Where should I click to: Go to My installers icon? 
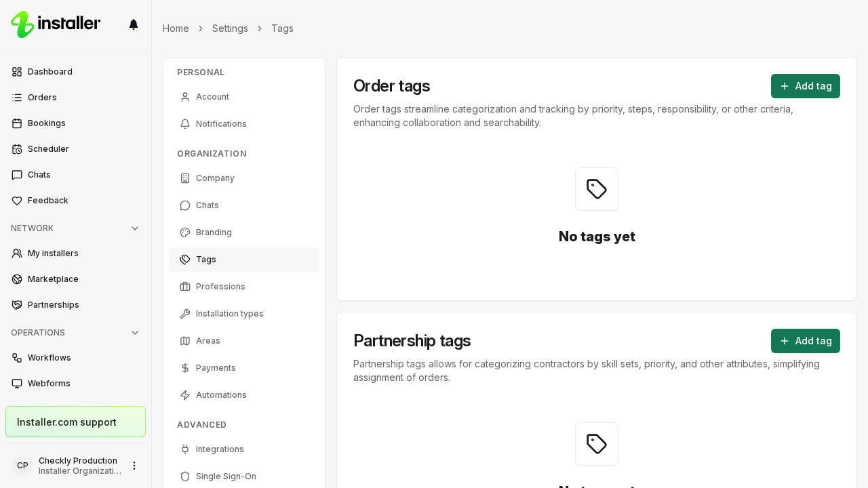click(17, 253)
